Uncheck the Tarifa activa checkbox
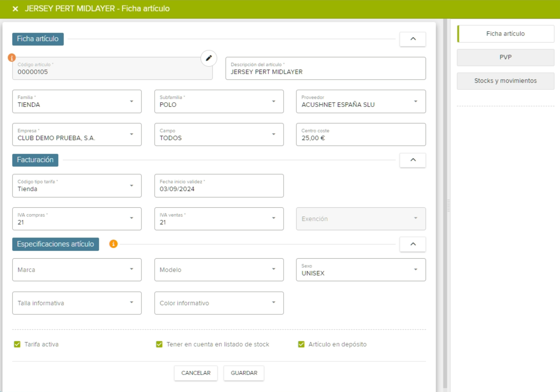Image resolution: width=560 pixels, height=392 pixels. pyautogui.click(x=17, y=344)
